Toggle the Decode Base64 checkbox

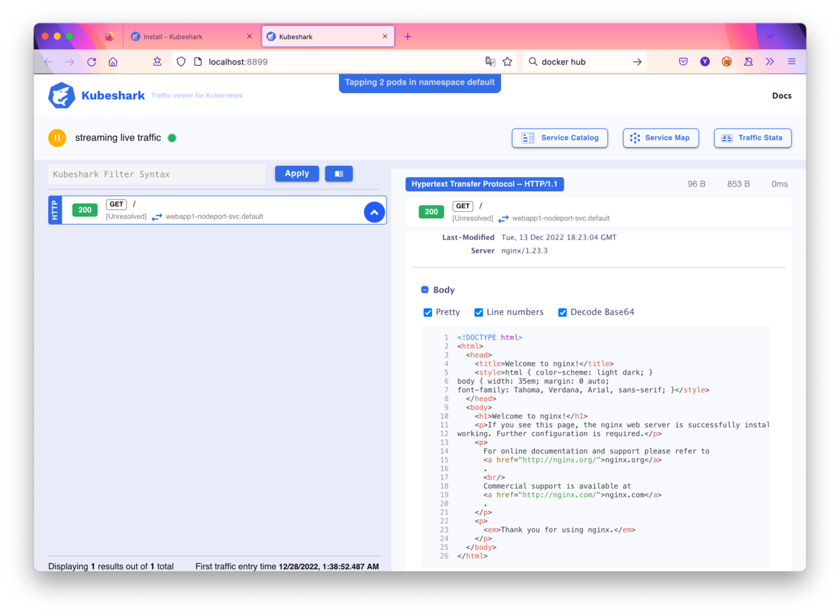coord(562,312)
